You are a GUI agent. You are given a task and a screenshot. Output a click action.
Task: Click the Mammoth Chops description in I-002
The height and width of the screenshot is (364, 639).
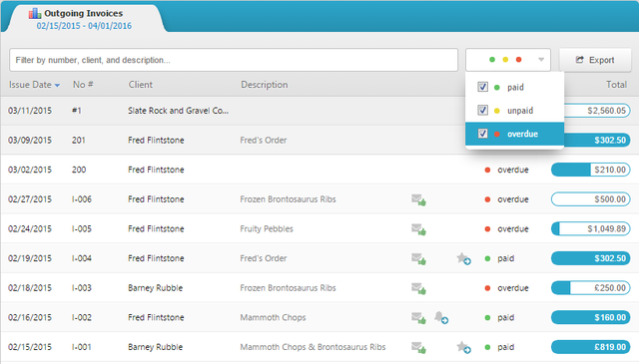273,317
